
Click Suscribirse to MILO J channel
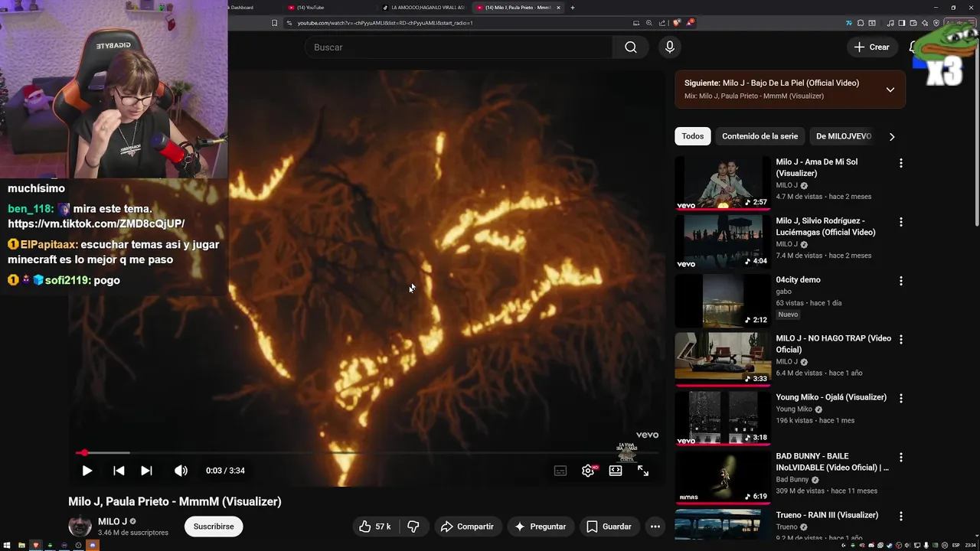(x=214, y=527)
